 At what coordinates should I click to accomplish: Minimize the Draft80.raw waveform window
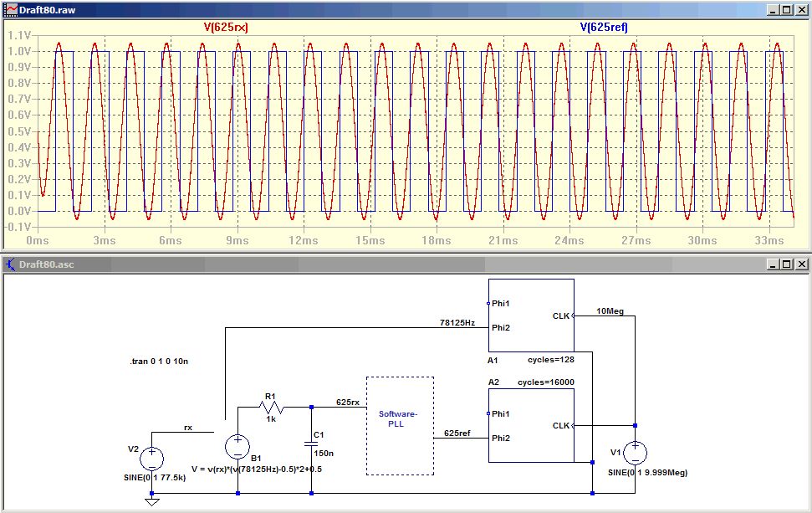pos(774,9)
